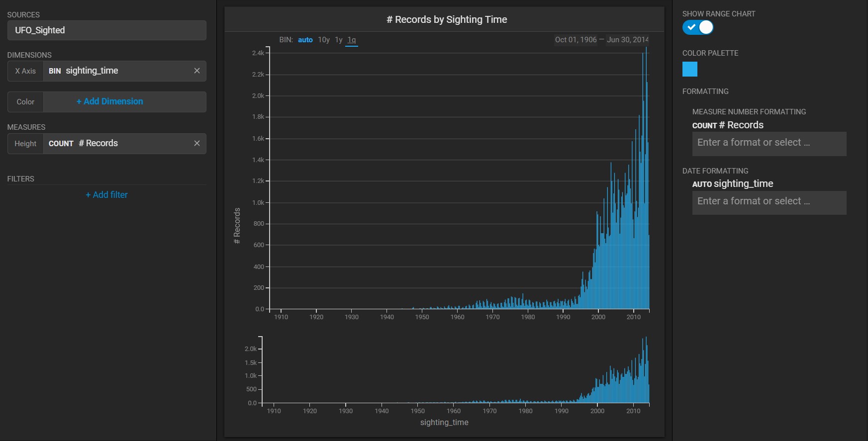Remove the sighting_time X Axis dimension

point(197,71)
